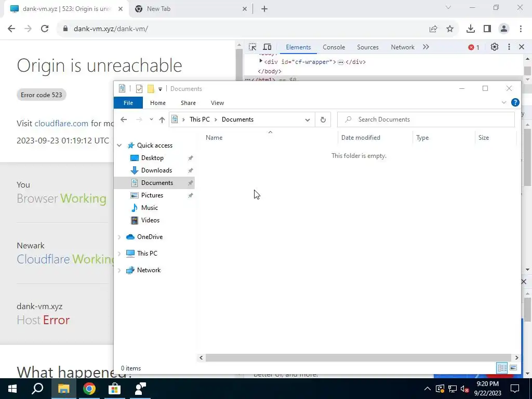Screen dimensions: 532x399
Task: Click Explorer Properties quick access toolbar icon
Action: tap(139, 89)
